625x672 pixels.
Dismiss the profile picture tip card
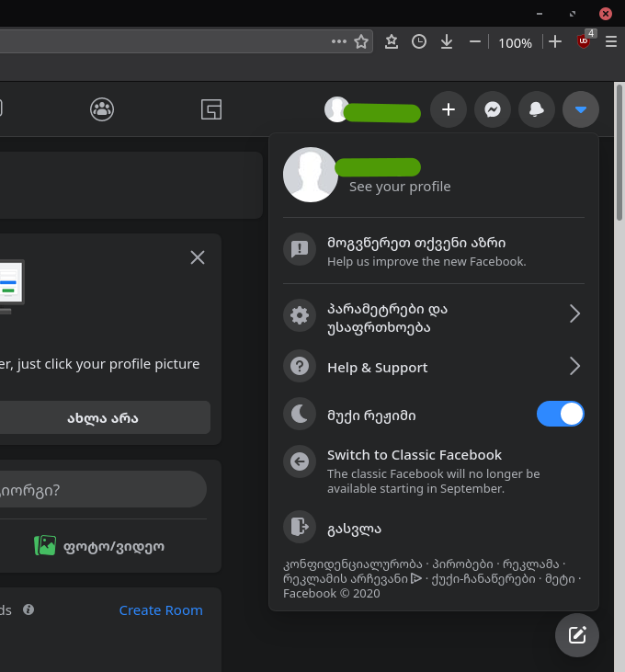point(198,257)
